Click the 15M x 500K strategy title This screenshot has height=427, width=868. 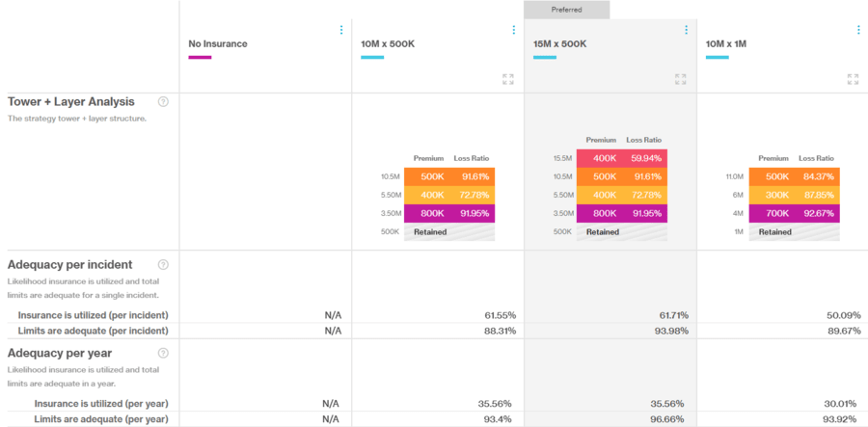[559, 43]
